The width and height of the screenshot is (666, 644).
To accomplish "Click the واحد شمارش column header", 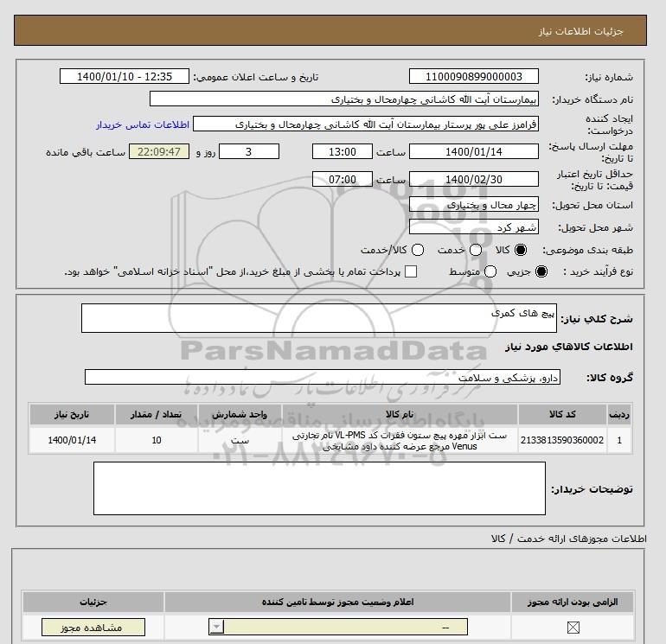I will click(240, 414).
